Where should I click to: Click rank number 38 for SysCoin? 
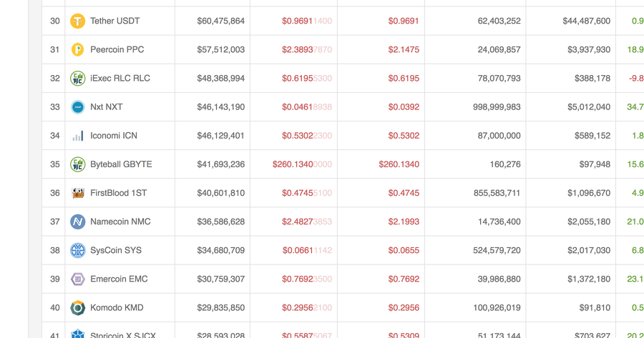(55, 250)
